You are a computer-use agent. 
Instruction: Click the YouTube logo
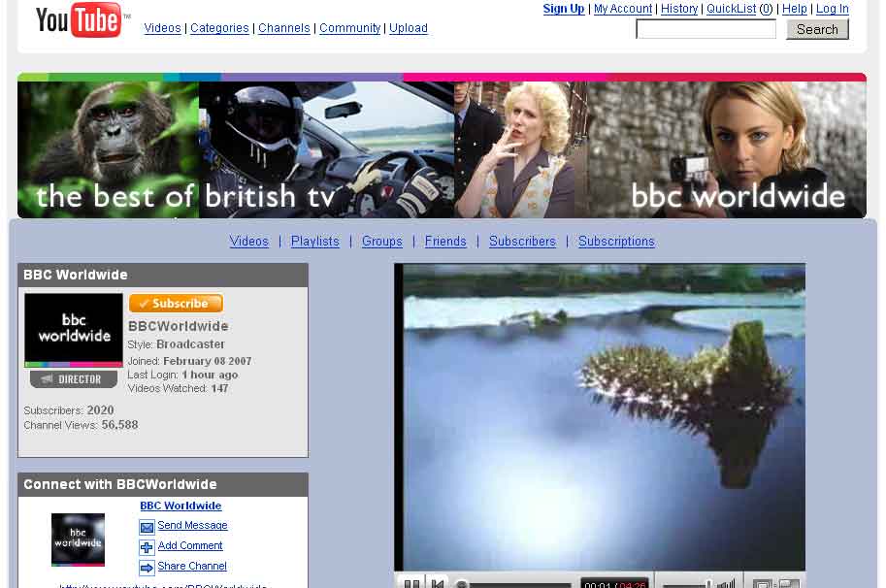tap(82, 19)
